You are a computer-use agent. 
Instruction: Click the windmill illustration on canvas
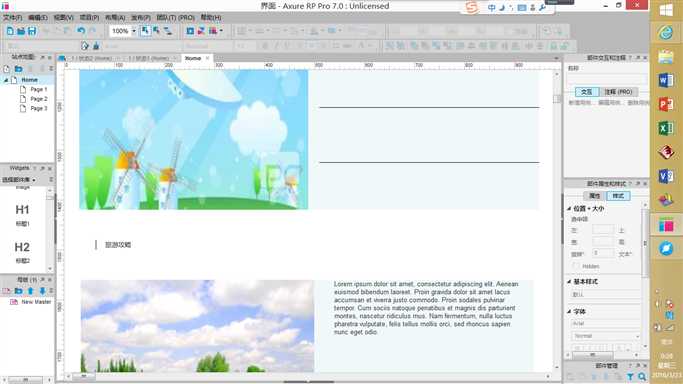(x=194, y=139)
